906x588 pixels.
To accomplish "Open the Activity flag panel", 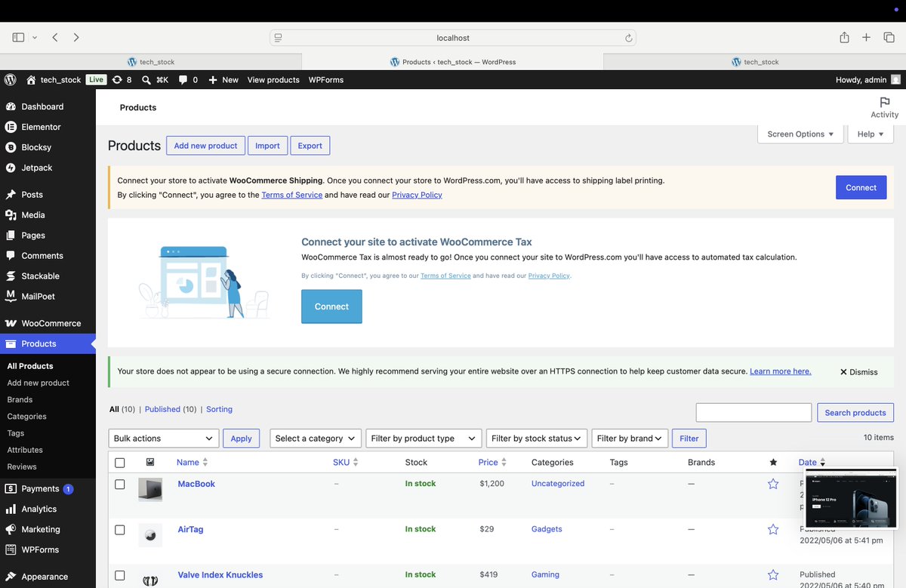I will [x=884, y=107].
